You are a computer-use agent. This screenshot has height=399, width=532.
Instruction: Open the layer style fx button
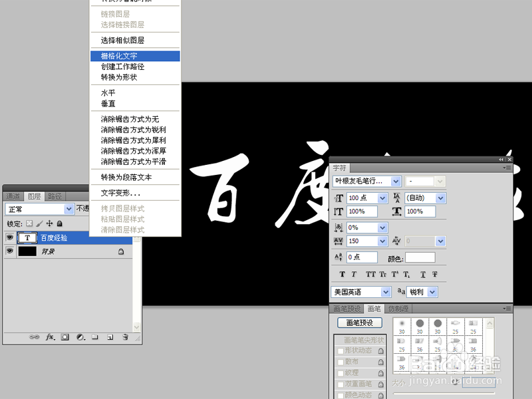click(x=51, y=337)
